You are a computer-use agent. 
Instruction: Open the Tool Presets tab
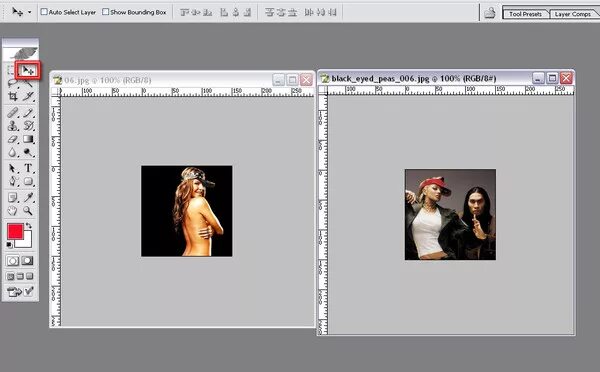(x=525, y=14)
